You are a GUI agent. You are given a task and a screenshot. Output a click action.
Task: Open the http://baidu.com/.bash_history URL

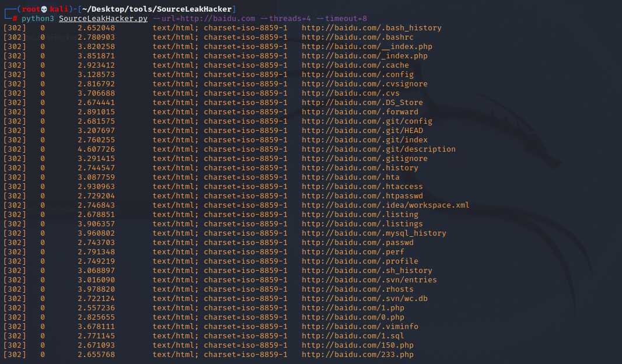[372, 28]
